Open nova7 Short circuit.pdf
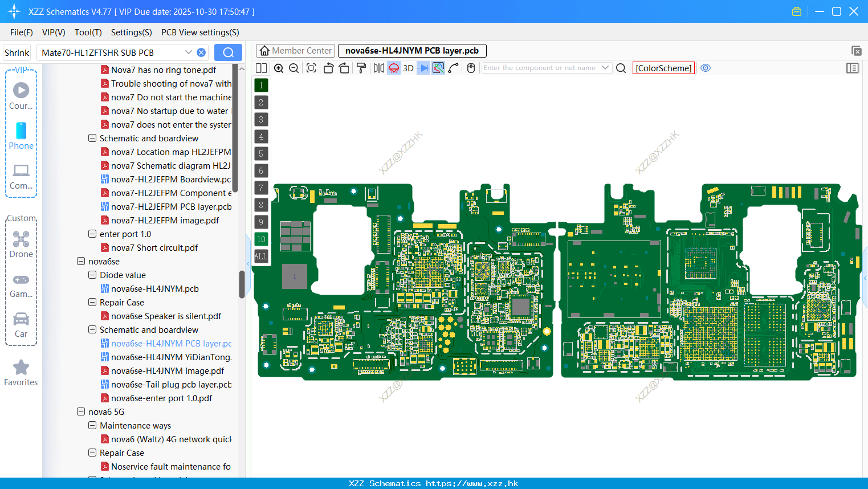The image size is (868, 489). 154,247
